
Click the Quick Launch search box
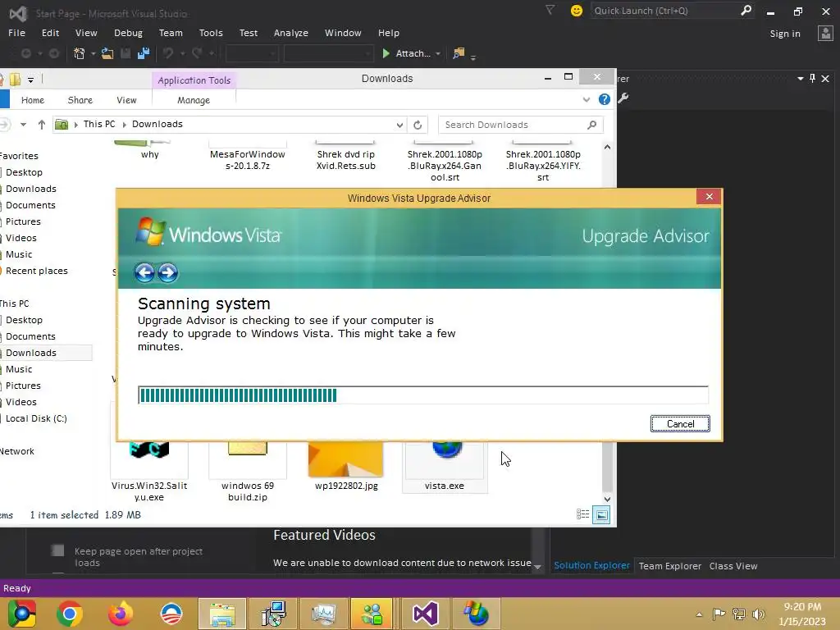[x=664, y=11]
